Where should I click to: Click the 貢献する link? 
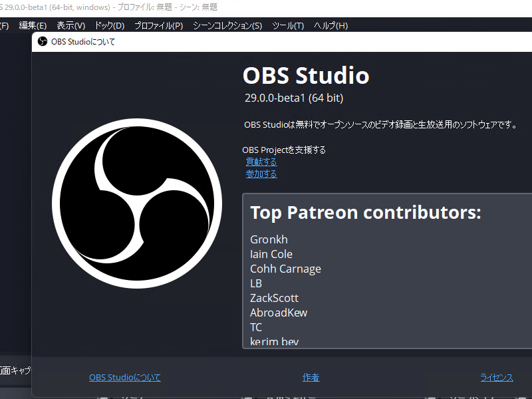tap(261, 162)
